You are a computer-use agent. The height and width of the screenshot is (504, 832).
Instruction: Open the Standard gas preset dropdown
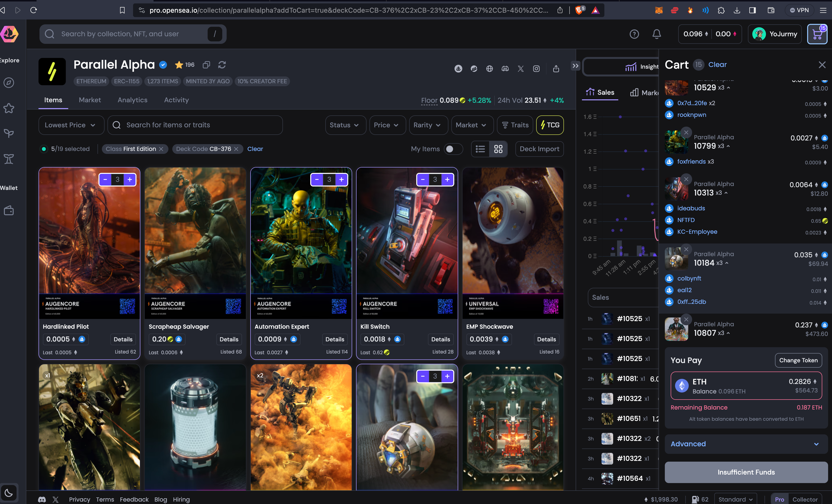tap(735, 499)
